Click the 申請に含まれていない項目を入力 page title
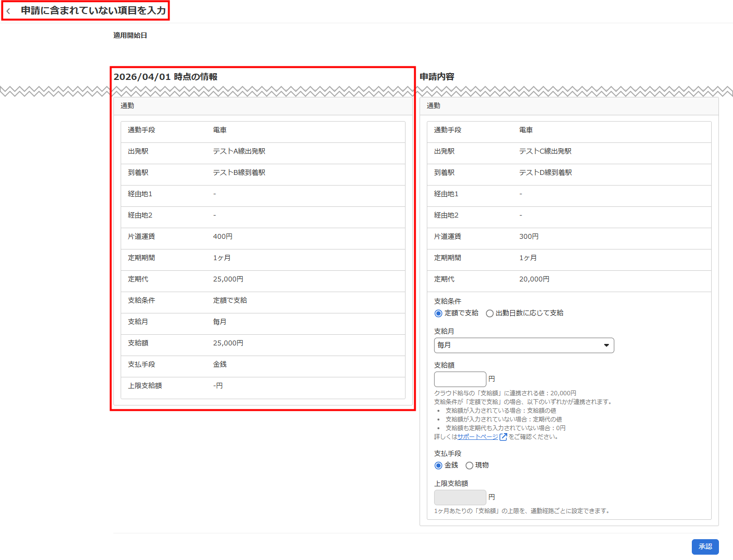Image resolution: width=733 pixels, height=560 pixels. tap(93, 11)
